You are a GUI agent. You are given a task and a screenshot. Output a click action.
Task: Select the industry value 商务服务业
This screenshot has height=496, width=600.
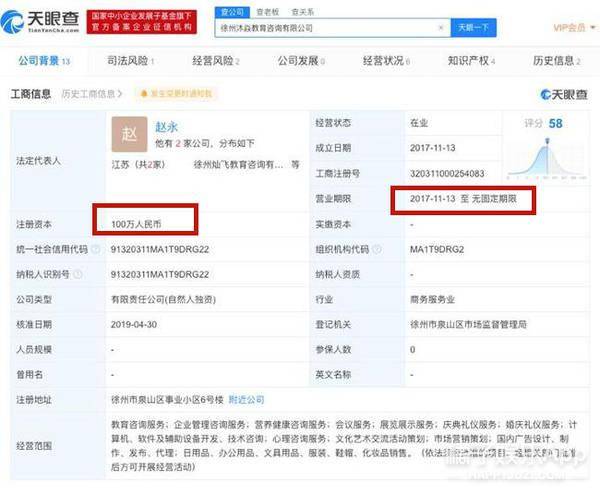click(432, 299)
